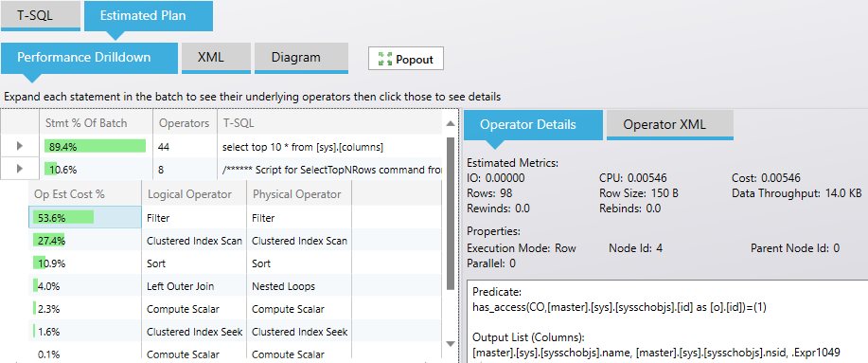Screen dimensions: 868x363
Task: Click the scroll up arrow of the grid
Action: point(450,123)
